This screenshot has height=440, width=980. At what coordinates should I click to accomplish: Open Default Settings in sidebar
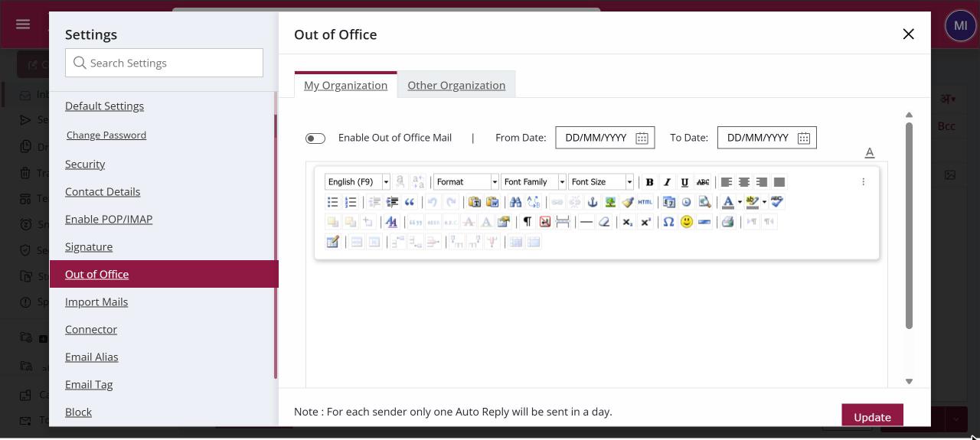coord(104,106)
